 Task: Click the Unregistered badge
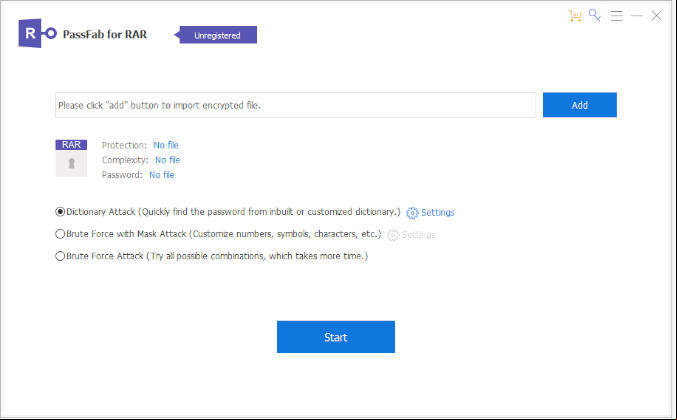point(216,35)
